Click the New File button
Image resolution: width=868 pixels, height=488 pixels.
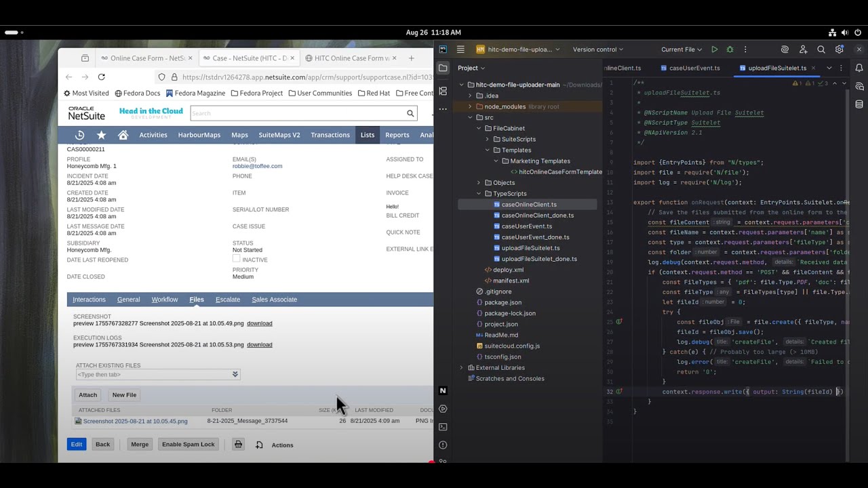[x=124, y=395]
